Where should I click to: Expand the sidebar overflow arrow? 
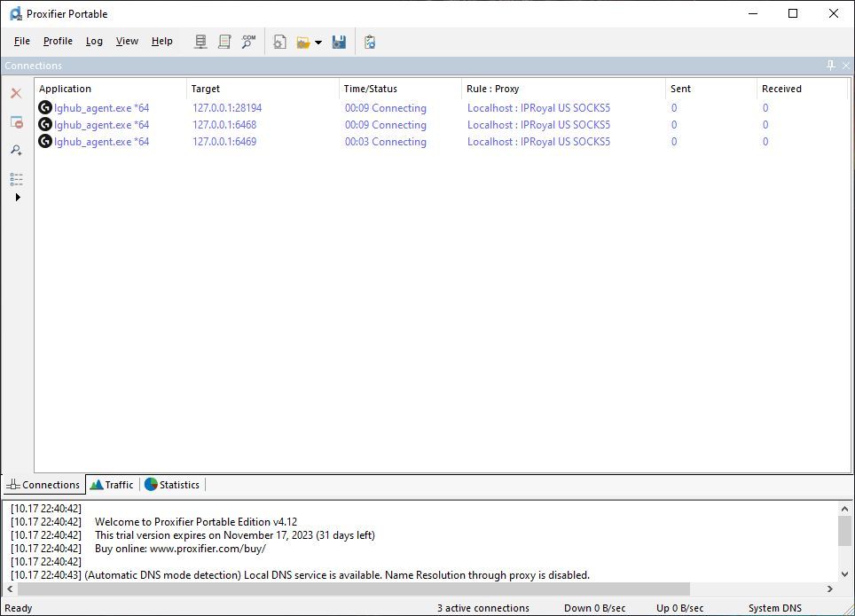(18, 198)
